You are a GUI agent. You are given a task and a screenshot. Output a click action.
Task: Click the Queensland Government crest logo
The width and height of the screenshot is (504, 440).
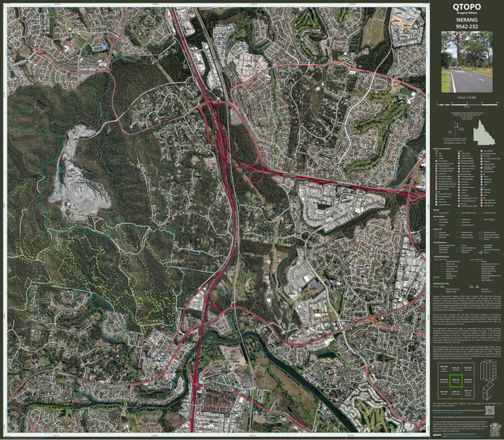pos(495,430)
